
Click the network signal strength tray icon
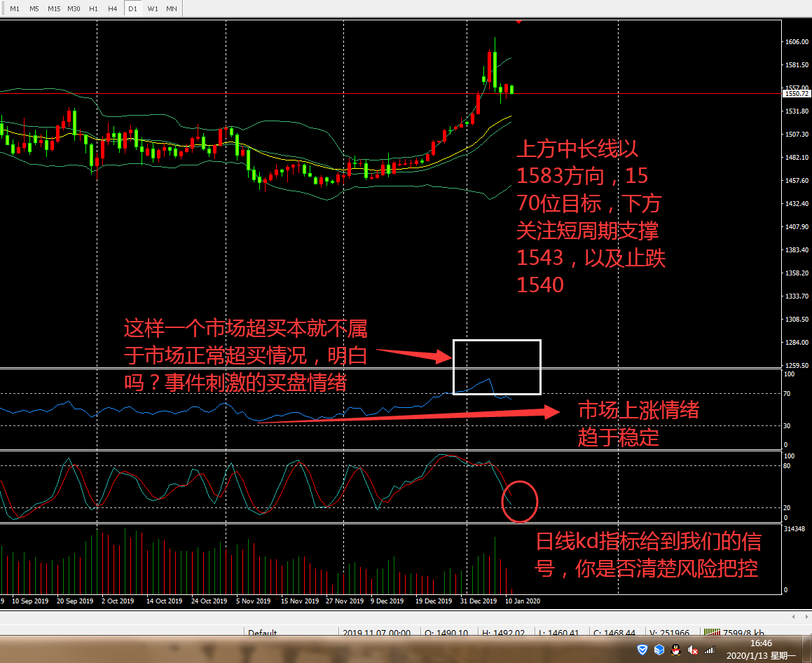tap(710, 650)
